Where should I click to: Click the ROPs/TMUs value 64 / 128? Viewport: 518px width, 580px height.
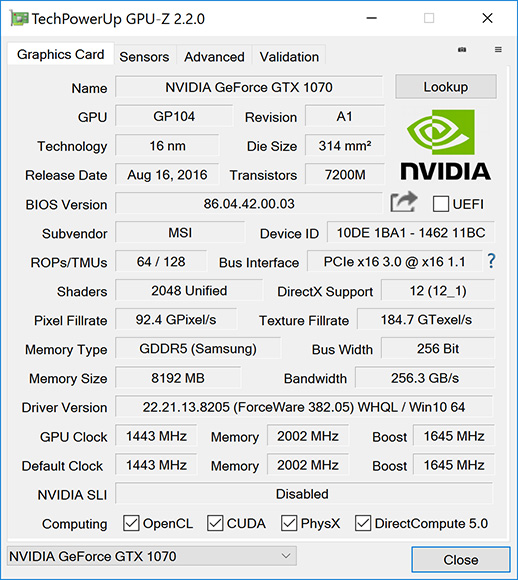[161, 262]
